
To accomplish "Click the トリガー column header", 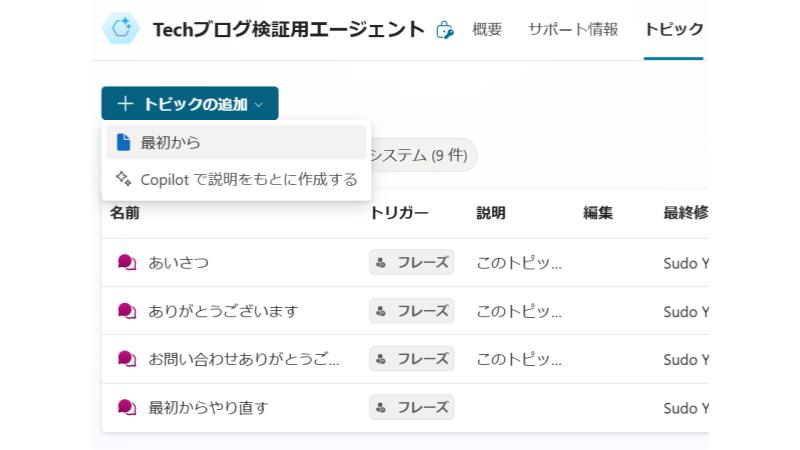I will (399, 213).
